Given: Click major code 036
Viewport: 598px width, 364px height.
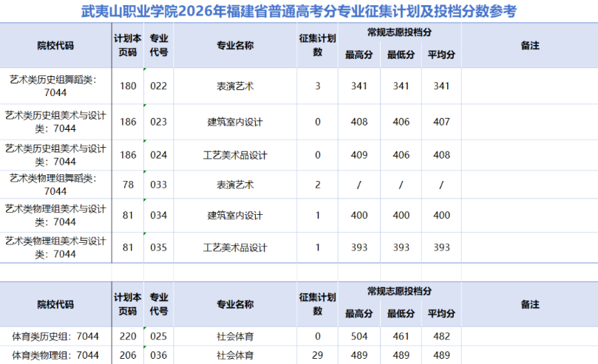Looking at the screenshot, I should point(159,355).
